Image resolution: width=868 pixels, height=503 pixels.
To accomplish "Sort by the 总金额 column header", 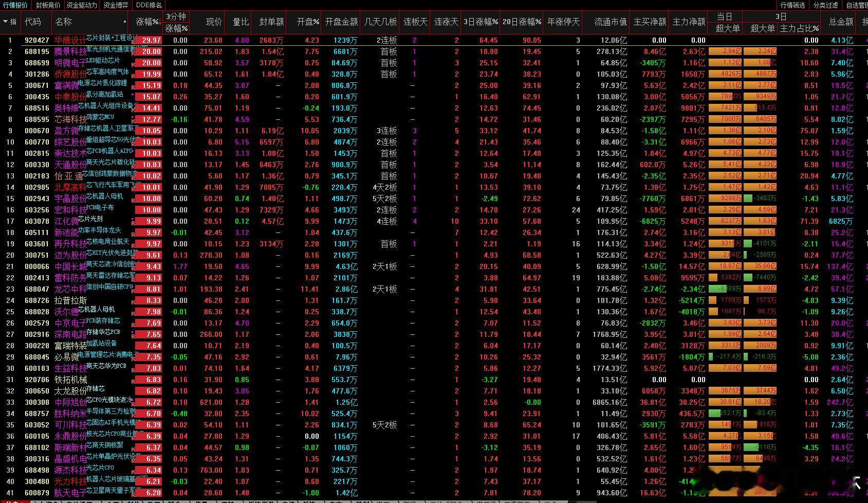I will [x=841, y=22].
